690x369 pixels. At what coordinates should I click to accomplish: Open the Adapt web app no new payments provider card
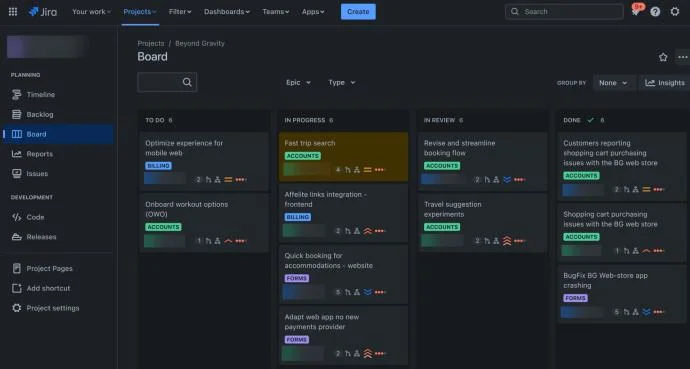(x=344, y=336)
